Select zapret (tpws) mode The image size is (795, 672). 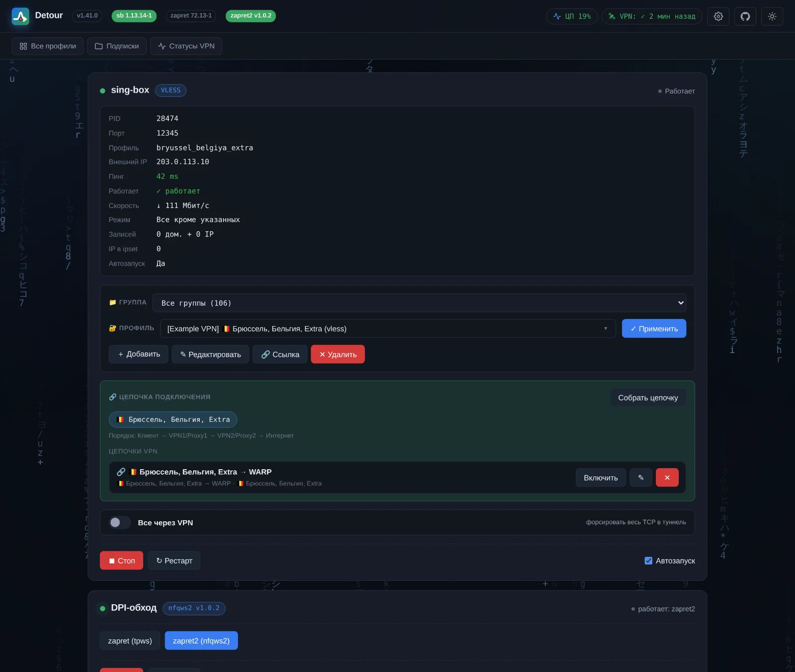coord(130,640)
